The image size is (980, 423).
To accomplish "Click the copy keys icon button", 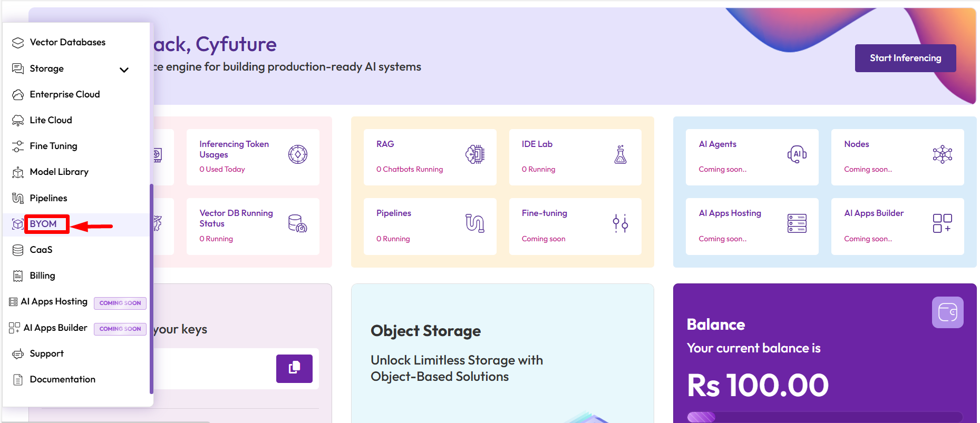I will (294, 368).
